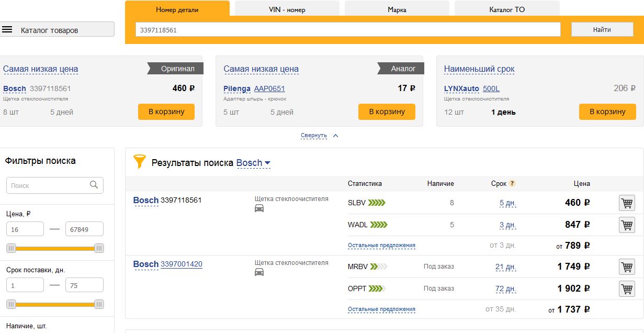The height and width of the screenshot is (333, 644).
Task: Expand Остальные предложения for Bosch 3397001420
Action: 381,309
